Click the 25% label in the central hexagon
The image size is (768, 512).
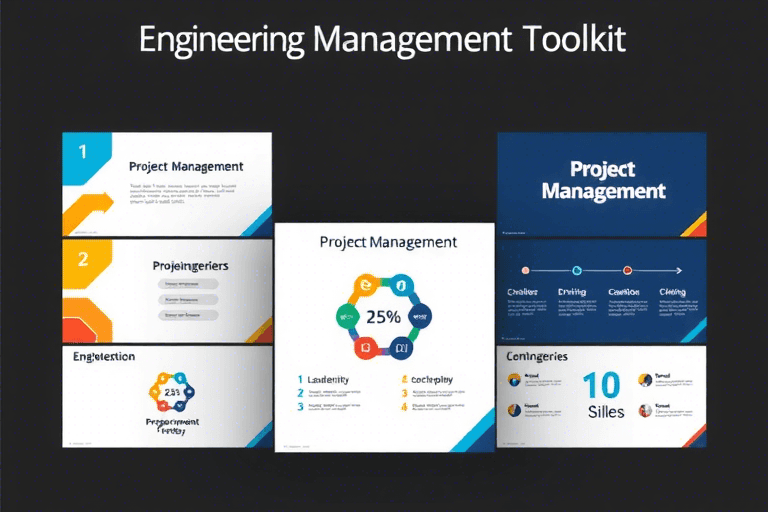382,317
